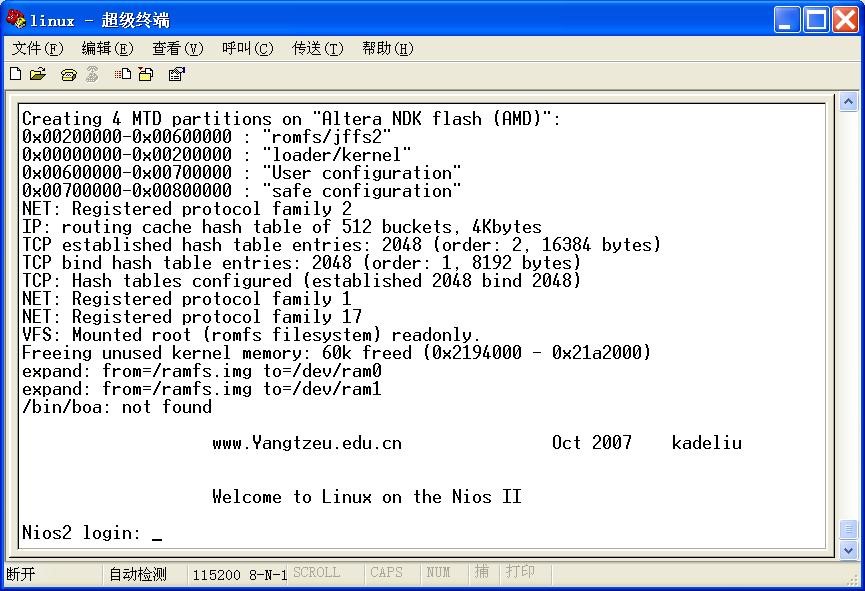Screen dimensions: 865x591
Task: Click the Properties toolbar icon
Action: 177,74
